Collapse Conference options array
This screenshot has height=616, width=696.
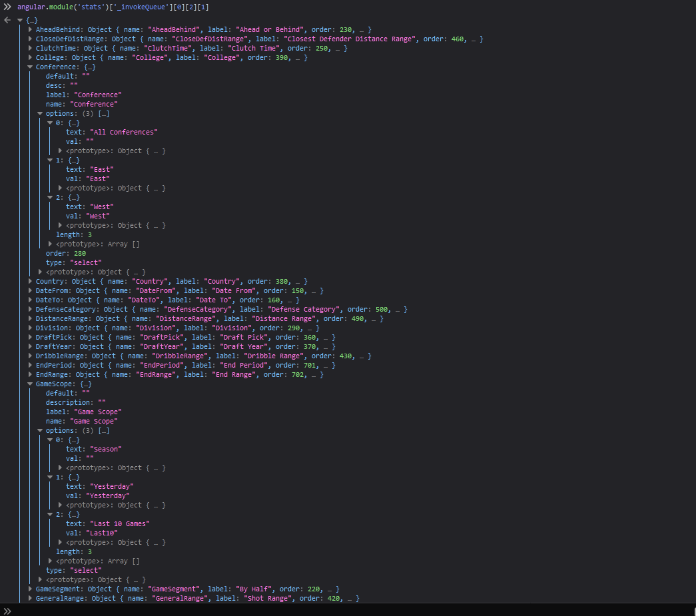click(40, 113)
